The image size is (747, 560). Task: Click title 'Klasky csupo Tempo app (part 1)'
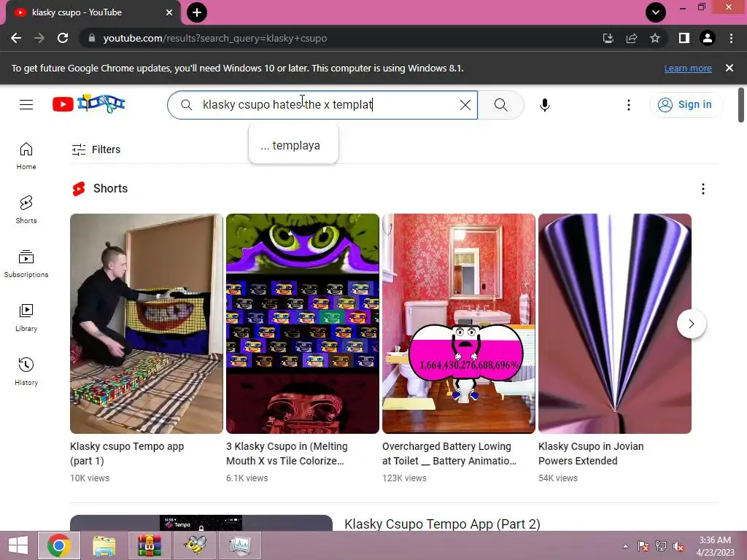(127, 454)
